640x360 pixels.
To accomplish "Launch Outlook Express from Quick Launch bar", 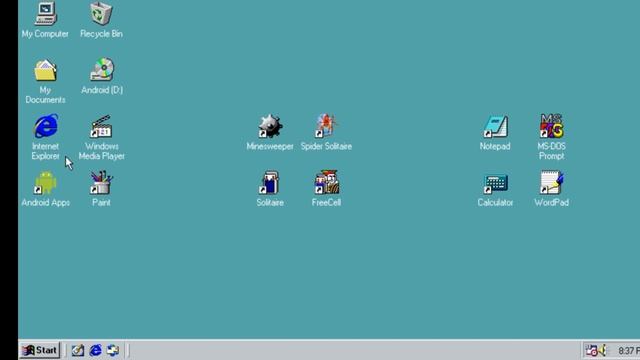I will [x=113, y=350].
